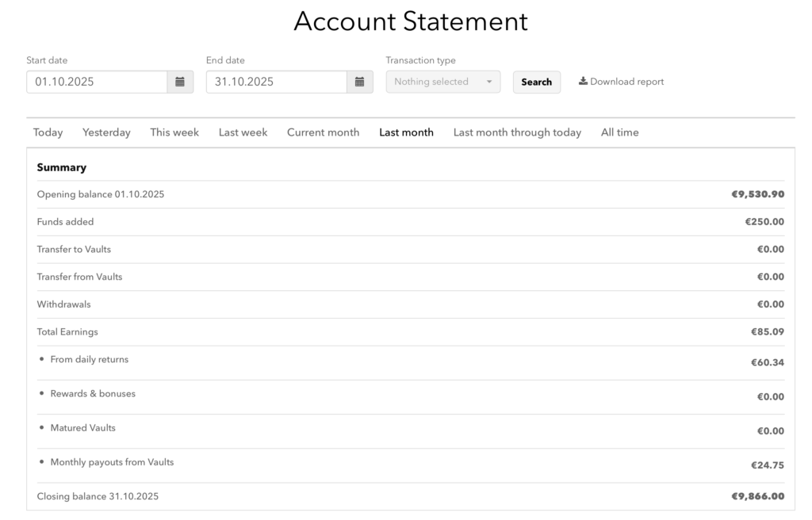Click into the End date field
Screen dimensions: 812x520
point(276,82)
